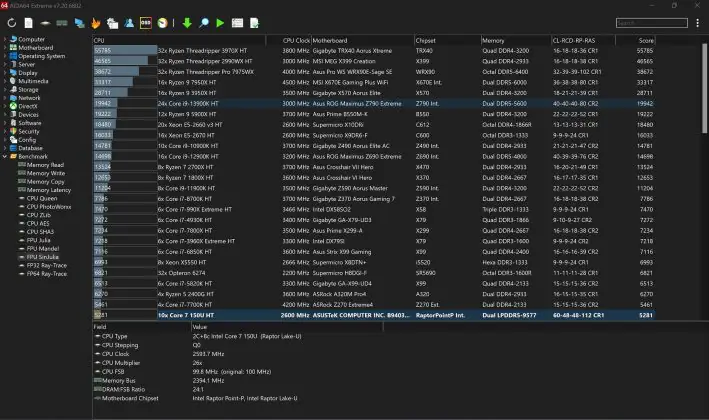The image size is (709, 420).
Task: Expand the Network tree node
Action: (5, 98)
